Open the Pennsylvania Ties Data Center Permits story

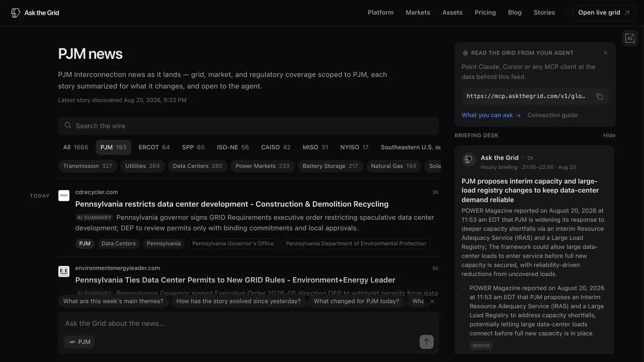(x=235, y=280)
